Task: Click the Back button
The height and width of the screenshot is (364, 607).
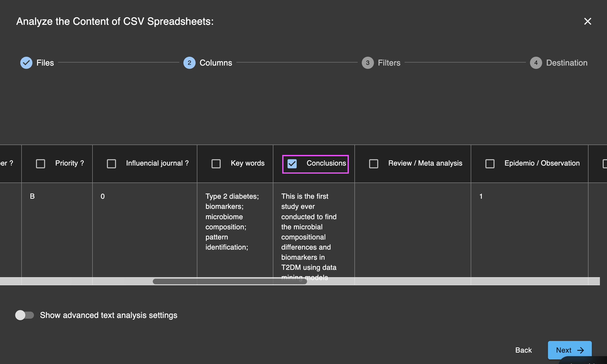Action: [523, 350]
